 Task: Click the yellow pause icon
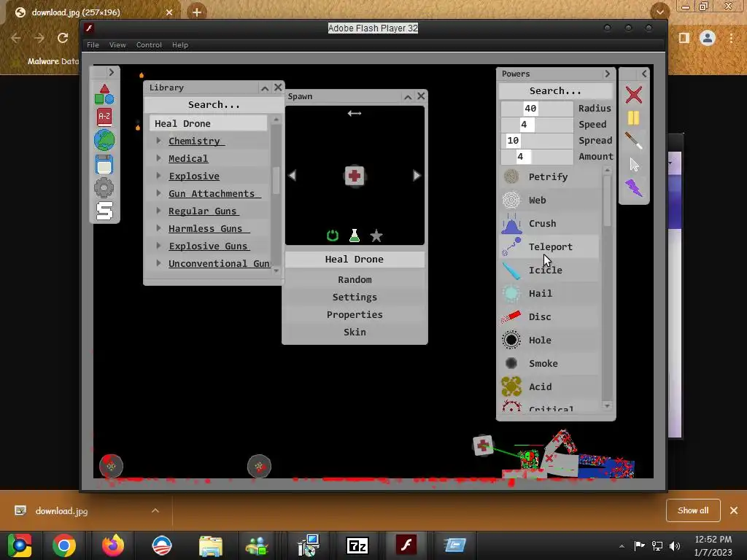pyautogui.click(x=633, y=117)
